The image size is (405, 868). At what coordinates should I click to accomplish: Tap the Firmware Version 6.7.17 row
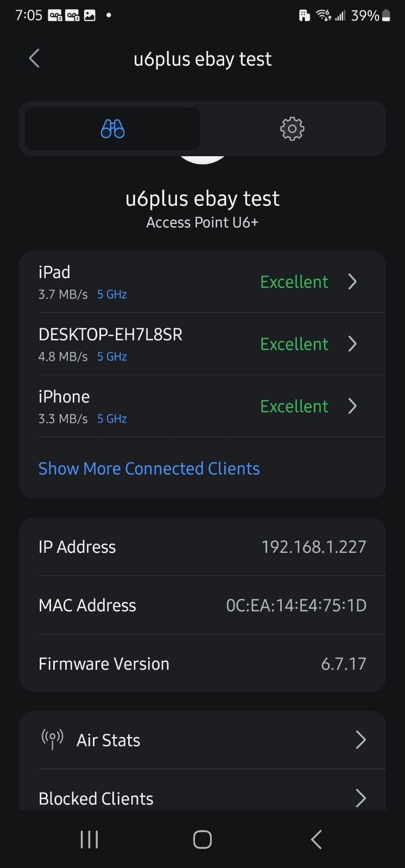(x=202, y=663)
